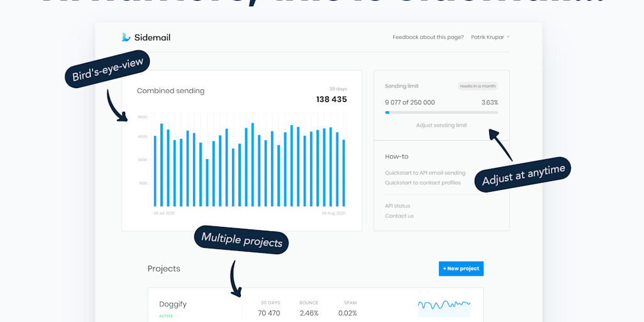644x322 pixels.
Task: Click the sending limit progress bar
Action: [x=441, y=113]
